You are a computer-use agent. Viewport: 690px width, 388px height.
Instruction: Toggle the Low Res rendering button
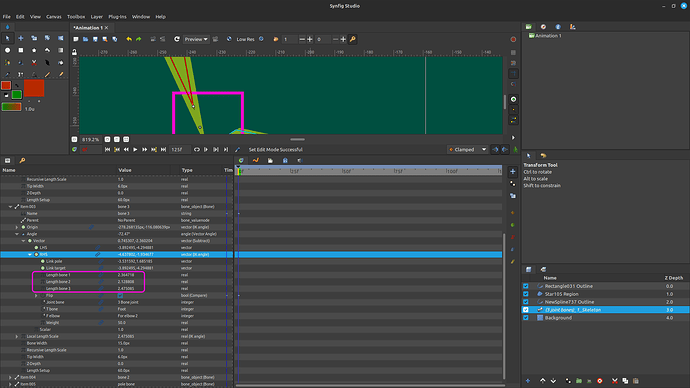click(246, 39)
